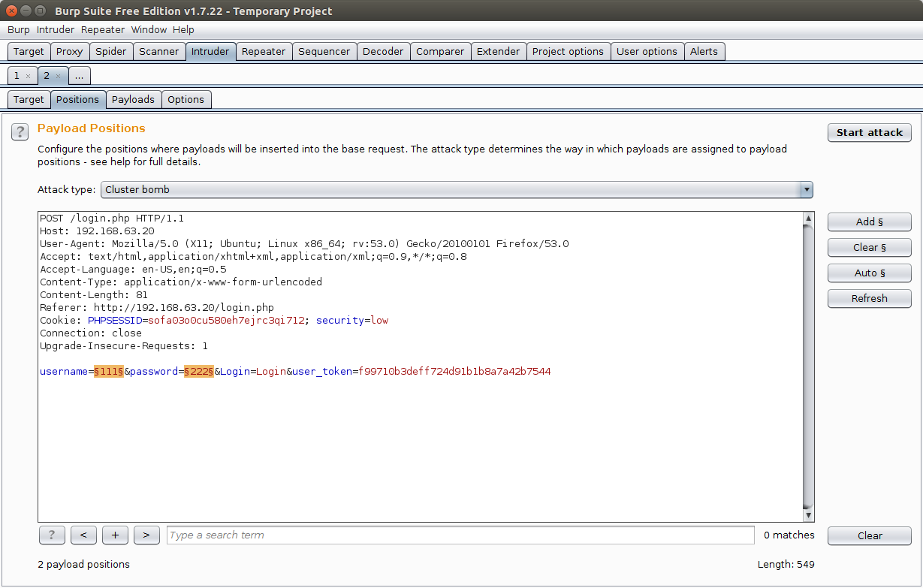Switch to the Payloads tab

coord(133,99)
